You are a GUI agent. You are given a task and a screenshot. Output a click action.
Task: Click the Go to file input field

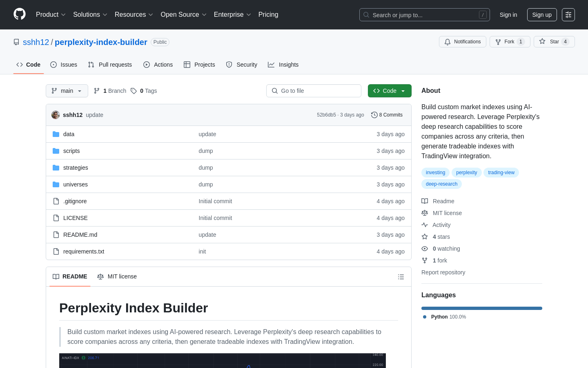pos(314,91)
